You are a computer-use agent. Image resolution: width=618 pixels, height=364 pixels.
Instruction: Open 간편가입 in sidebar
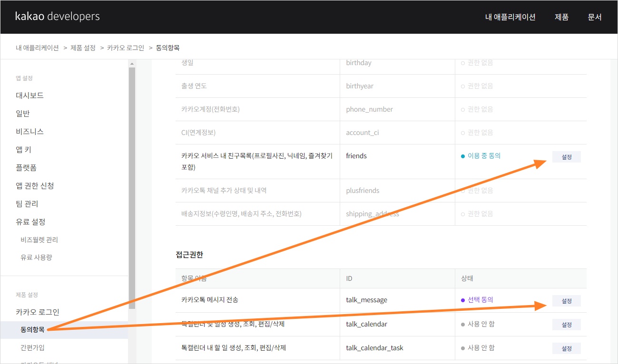(x=33, y=348)
